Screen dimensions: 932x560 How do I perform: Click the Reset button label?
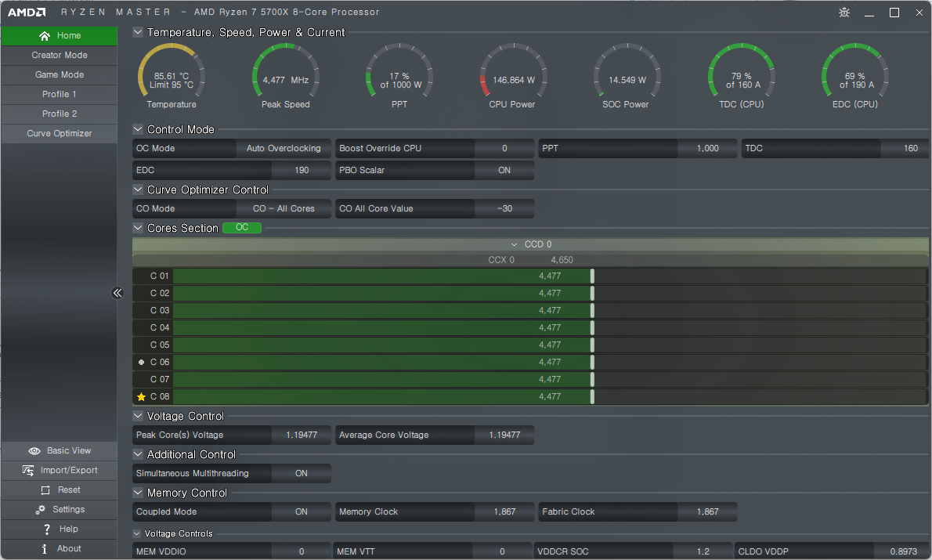[x=69, y=490]
